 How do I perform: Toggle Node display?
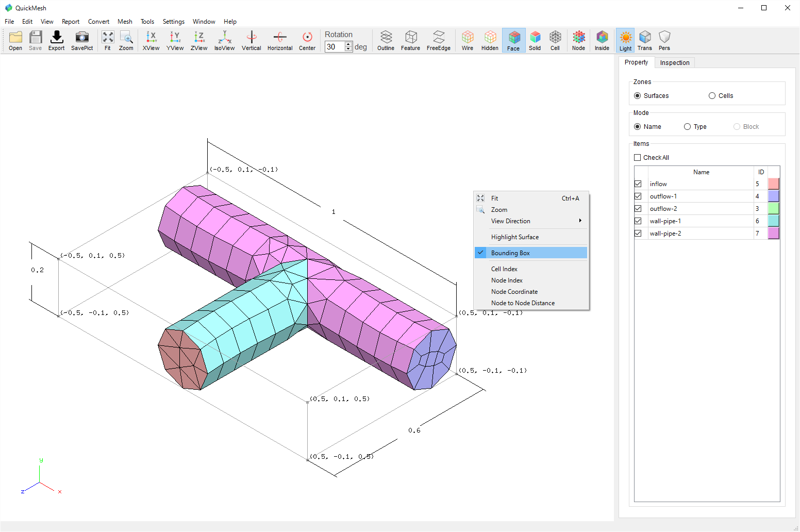tap(579, 40)
